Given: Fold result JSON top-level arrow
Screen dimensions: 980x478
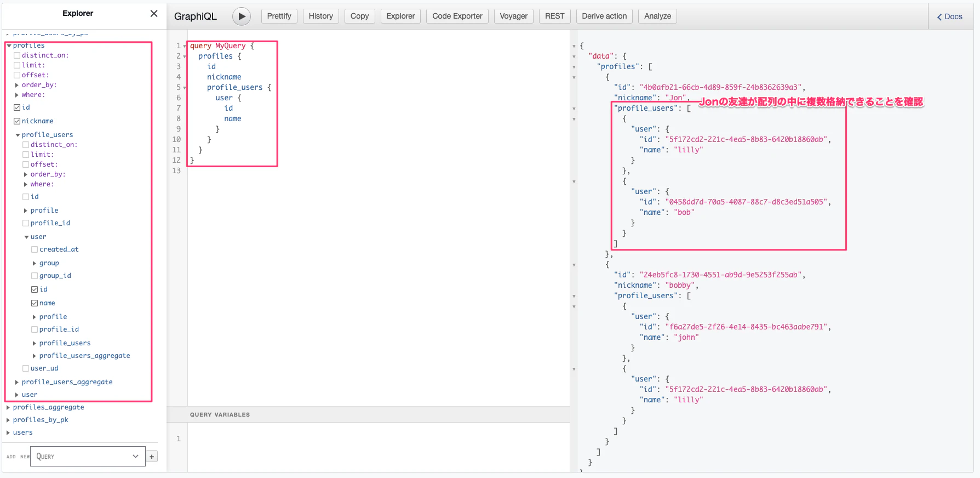Looking at the screenshot, I should click(x=574, y=46).
